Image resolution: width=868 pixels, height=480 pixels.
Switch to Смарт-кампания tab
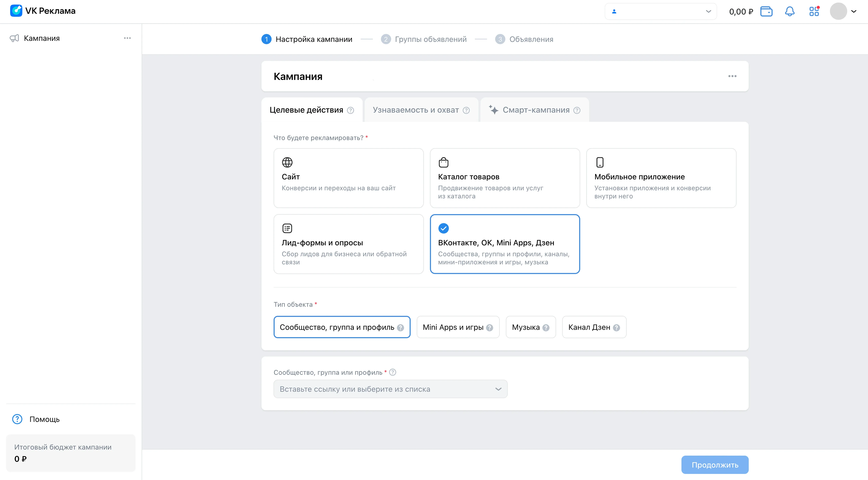click(536, 110)
